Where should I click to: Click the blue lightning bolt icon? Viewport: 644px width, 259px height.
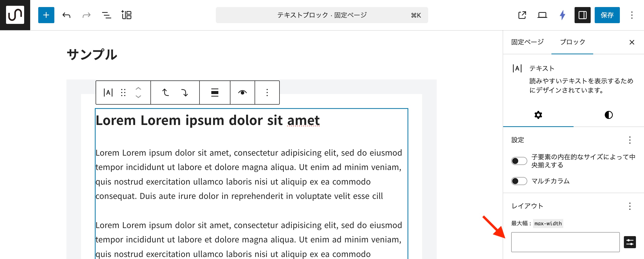(x=562, y=15)
